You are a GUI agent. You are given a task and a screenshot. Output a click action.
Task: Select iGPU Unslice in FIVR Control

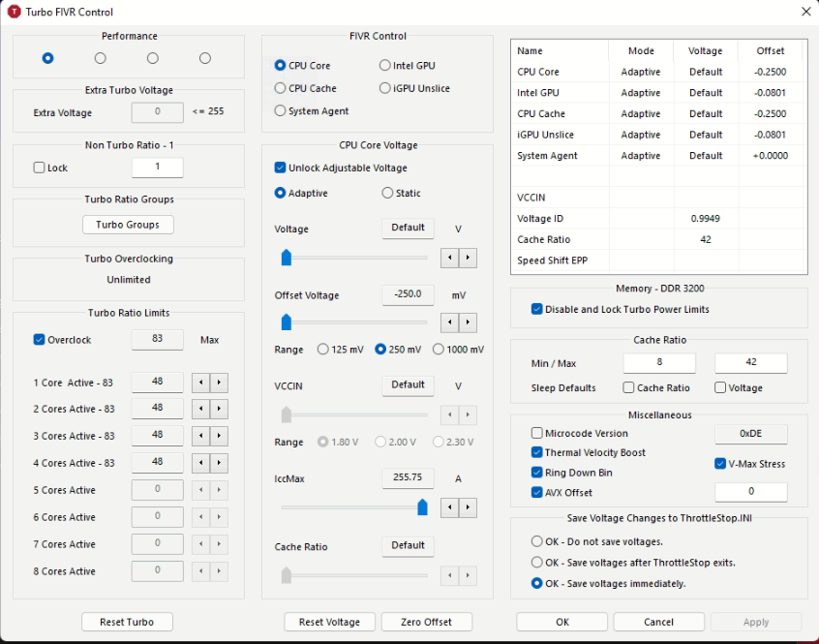(x=414, y=88)
